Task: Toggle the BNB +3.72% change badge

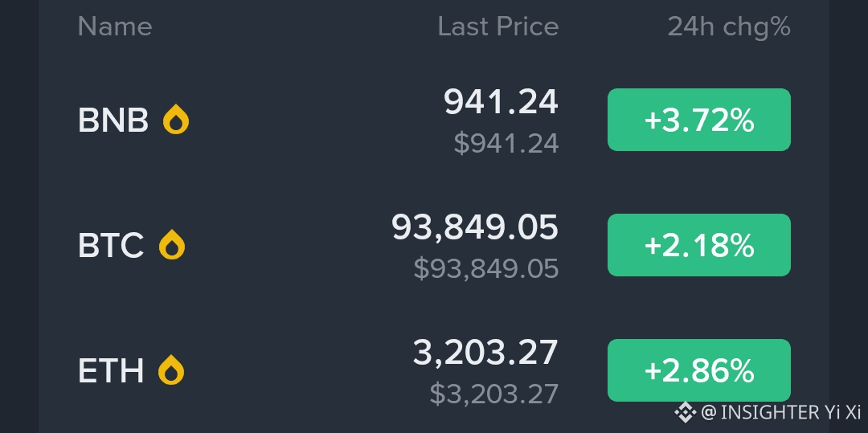Action: 698,120
